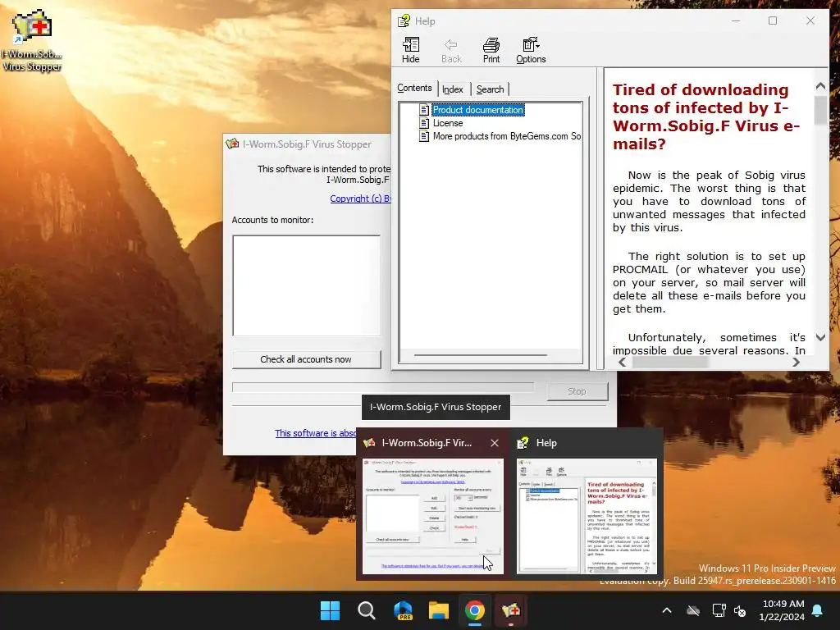Select the Help window preview thumbnail
Viewport: 840px width, 630px height.
[x=587, y=517]
